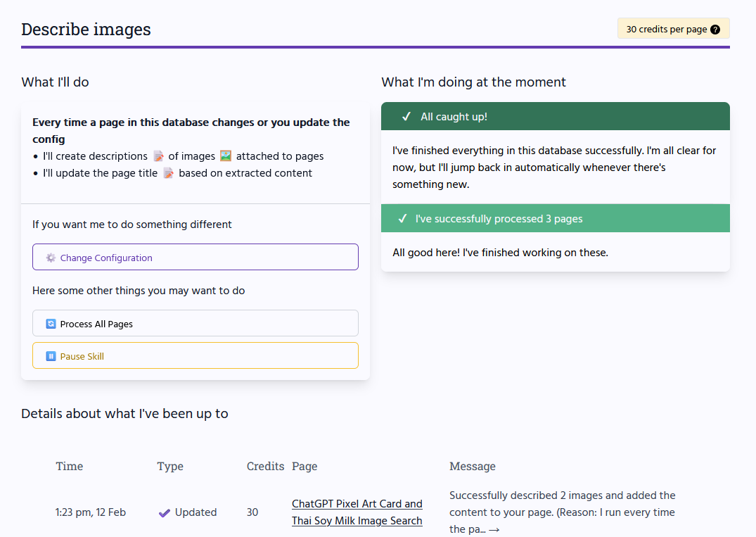Click the picture emoji after 'of images'
This screenshot has height=537, width=756.
[x=226, y=156]
